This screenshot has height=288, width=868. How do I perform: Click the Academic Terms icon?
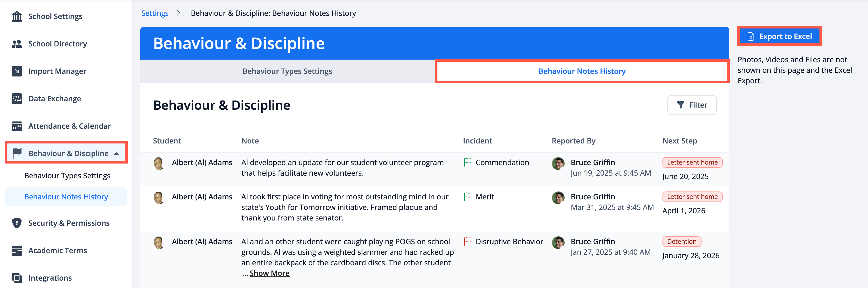click(x=17, y=251)
